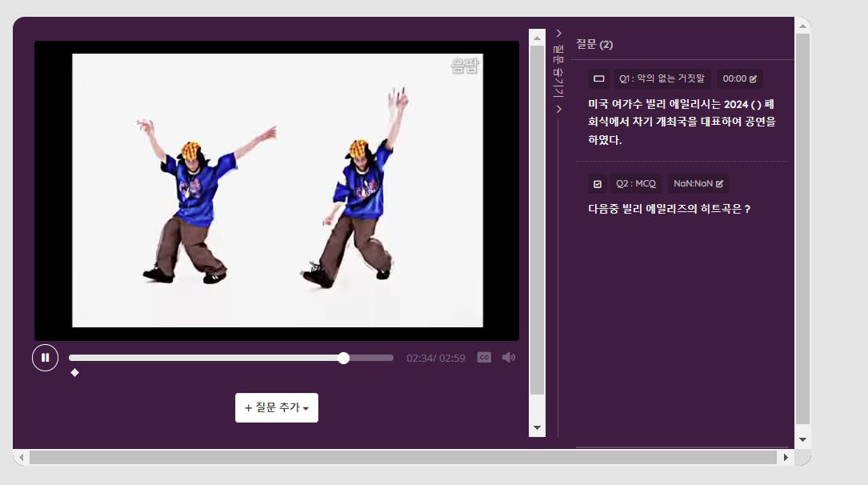Open Q1 text about 빌리 에일리시 2024
The height and width of the screenshot is (485, 868).
click(x=682, y=122)
